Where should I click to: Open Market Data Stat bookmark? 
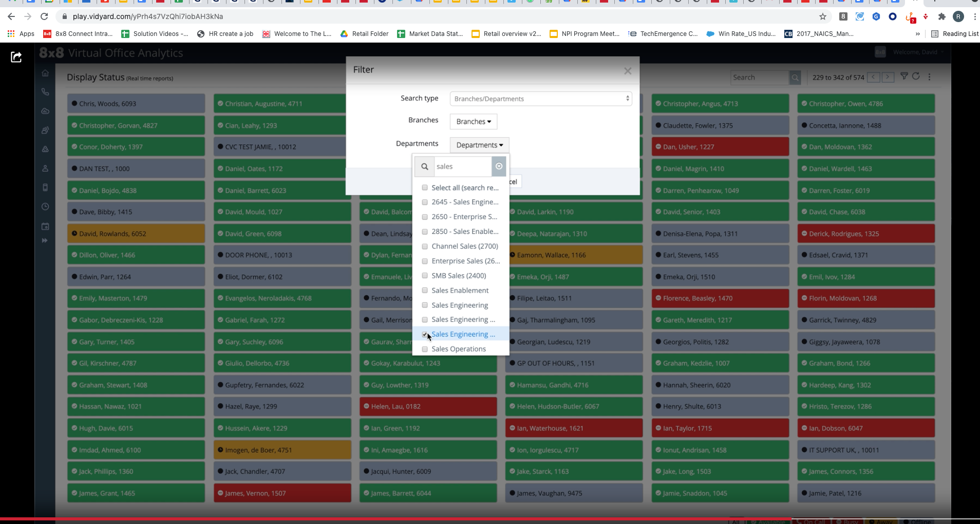click(x=430, y=34)
